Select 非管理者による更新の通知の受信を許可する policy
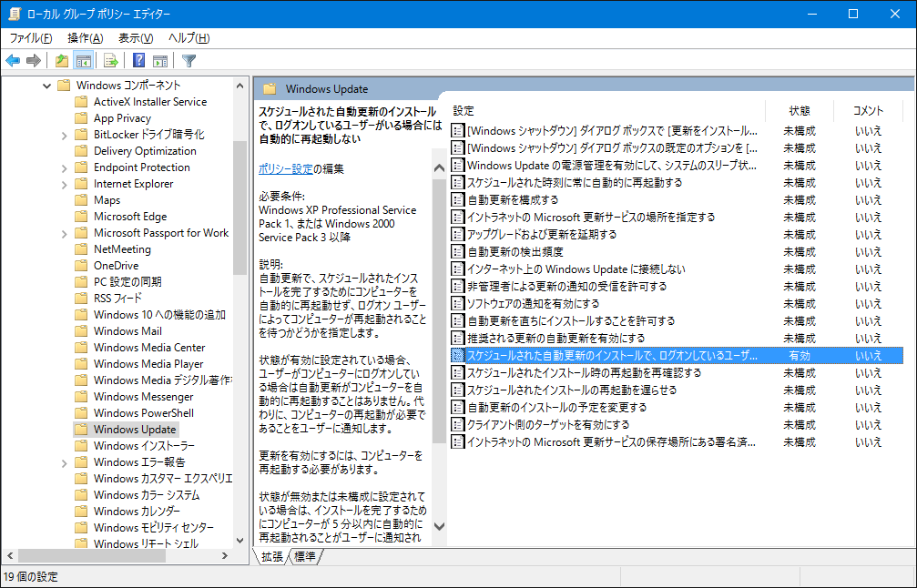The height and width of the screenshot is (588, 917). tap(566, 287)
